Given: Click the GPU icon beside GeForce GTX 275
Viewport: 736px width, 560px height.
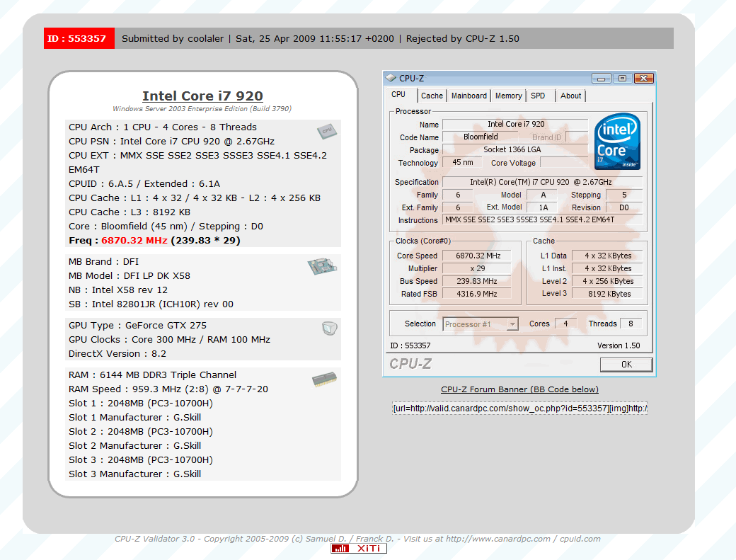Looking at the screenshot, I should [328, 328].
